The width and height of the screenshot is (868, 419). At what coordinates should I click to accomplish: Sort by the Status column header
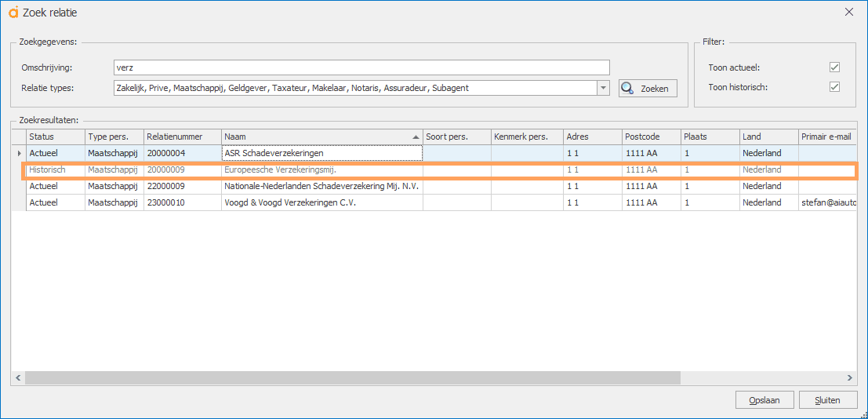click(56, 137)
